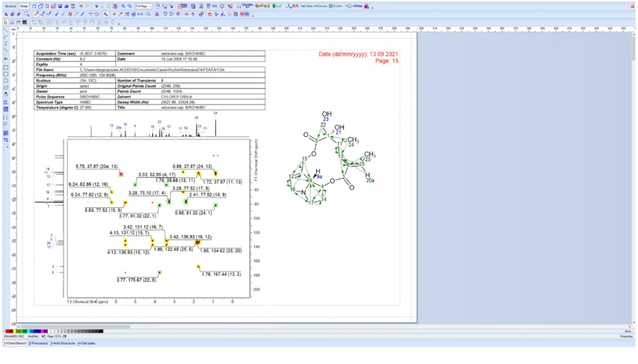This screenshot has height=364, width=638.
Task: Create a new page with New icon
Action: [x=34, y=6]
